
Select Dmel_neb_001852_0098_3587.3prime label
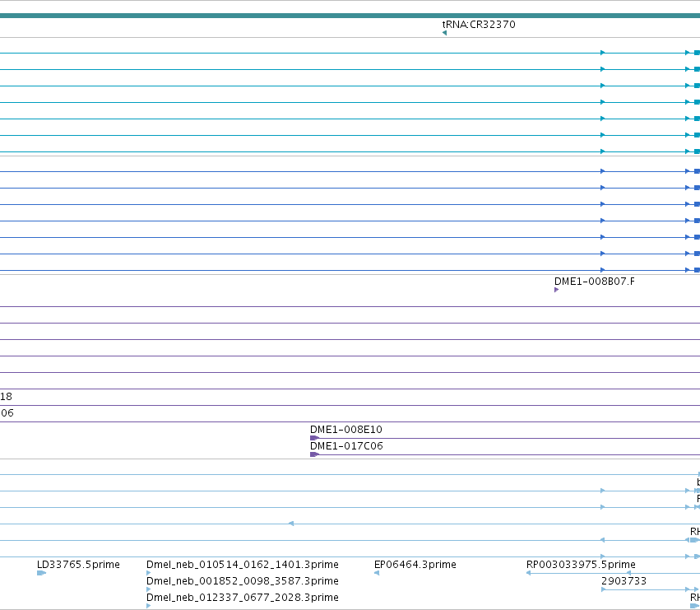[243, 581]
